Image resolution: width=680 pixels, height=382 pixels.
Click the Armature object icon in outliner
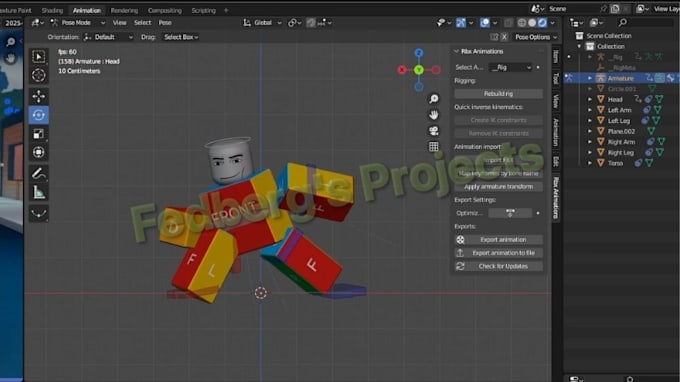click(601, 78)
